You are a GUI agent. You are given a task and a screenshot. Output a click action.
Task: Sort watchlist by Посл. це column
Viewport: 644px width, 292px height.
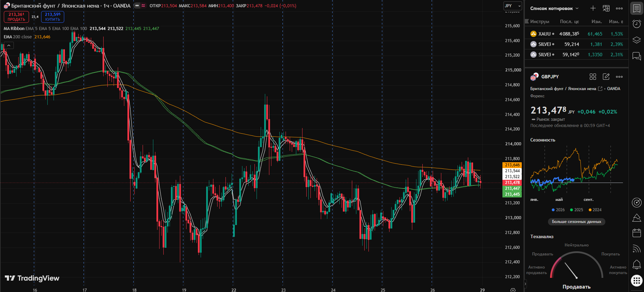(x=569, y=21)
